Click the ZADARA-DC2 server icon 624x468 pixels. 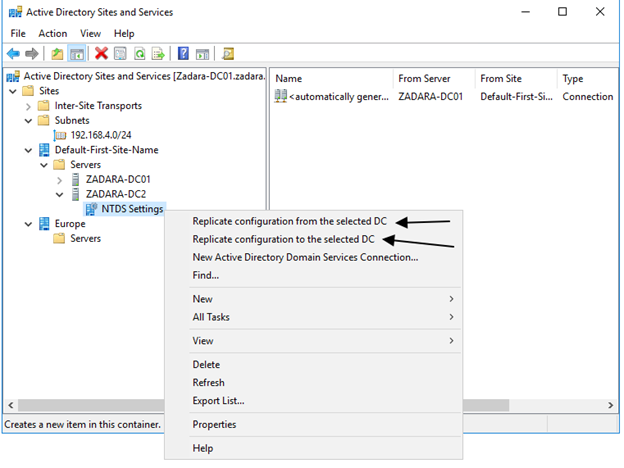[x=75, y=194]
